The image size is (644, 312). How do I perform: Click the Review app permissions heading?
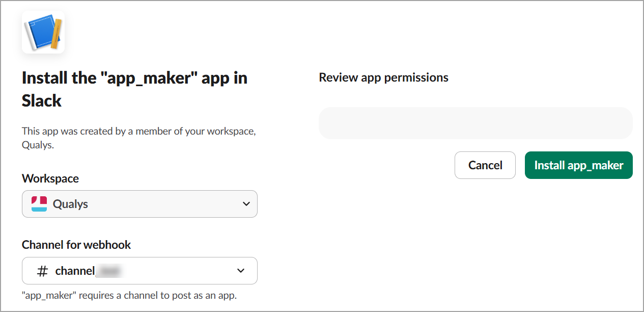pyautogui.click(x=383, y=77)
